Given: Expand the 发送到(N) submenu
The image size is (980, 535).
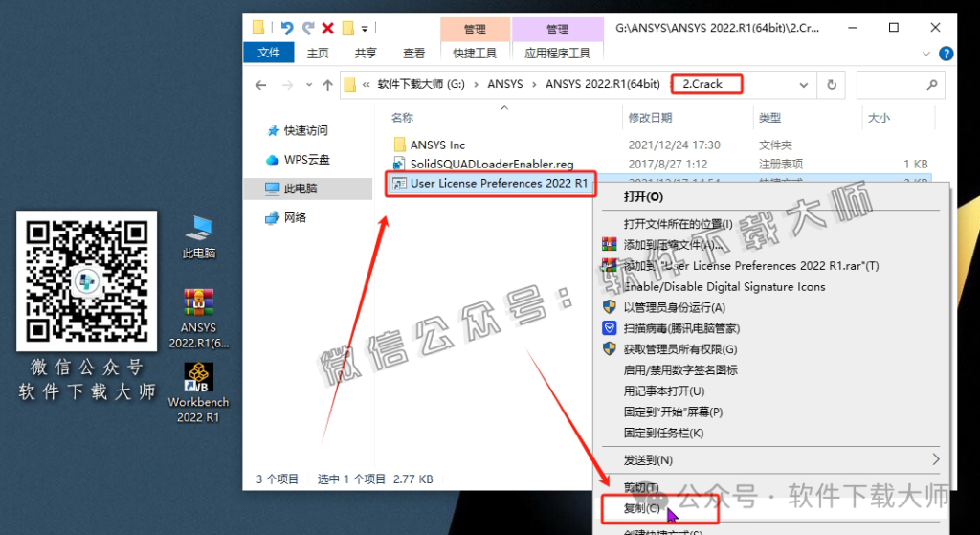Looking at the screenshot, I should pos(772,460).
